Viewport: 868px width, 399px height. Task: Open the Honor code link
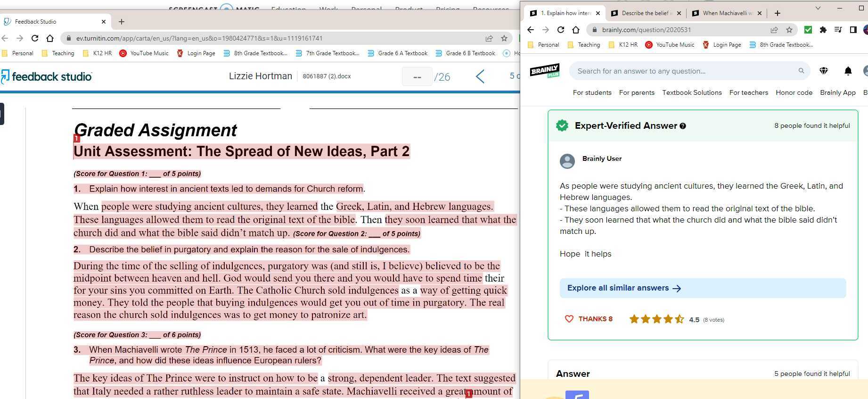point(794,92)
